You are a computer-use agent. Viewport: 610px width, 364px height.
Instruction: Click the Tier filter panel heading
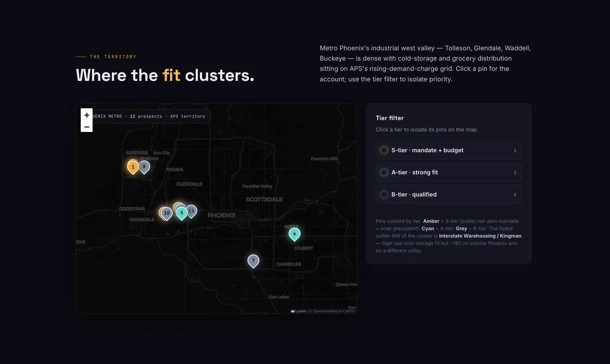[390, 118]
